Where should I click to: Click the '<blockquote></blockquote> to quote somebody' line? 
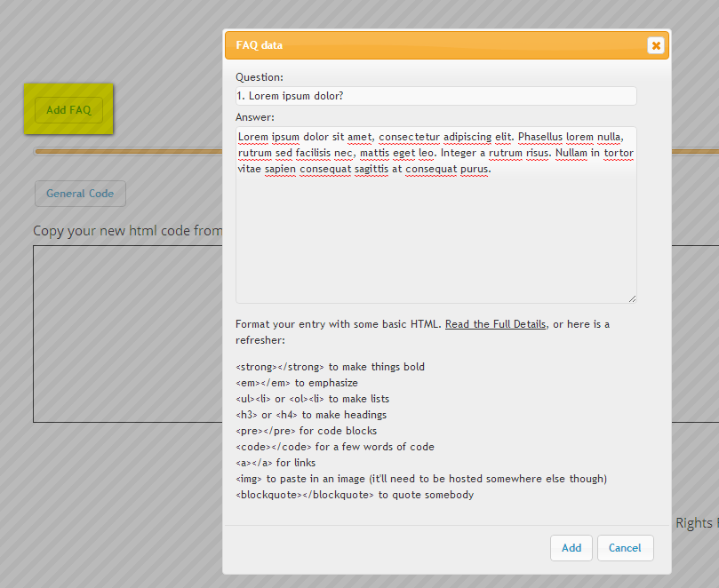point(355,495)
